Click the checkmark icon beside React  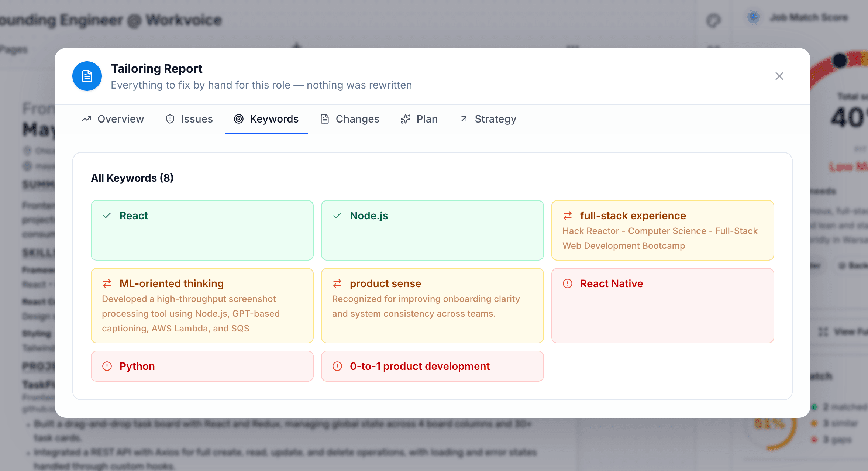(107, 216)
